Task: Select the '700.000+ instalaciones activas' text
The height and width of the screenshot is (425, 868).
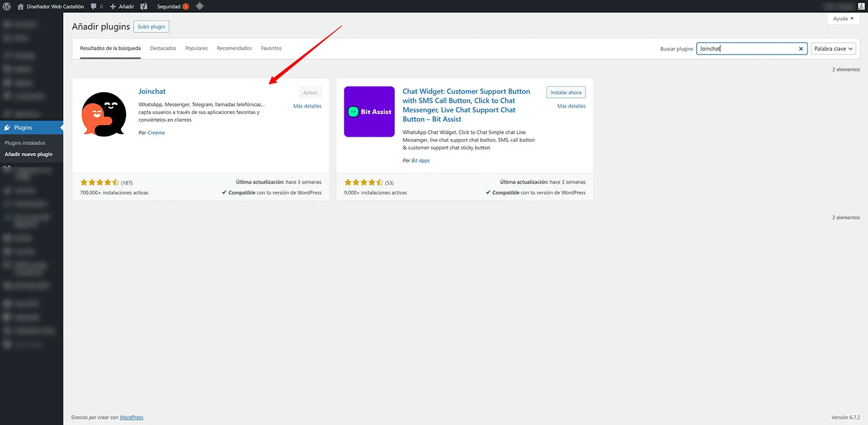Action: pos(115,193)
